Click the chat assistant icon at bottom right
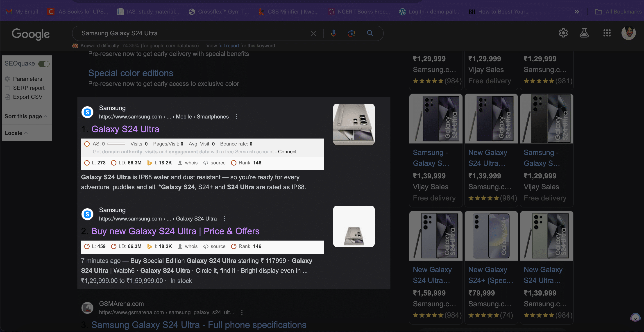 (635, 317)
